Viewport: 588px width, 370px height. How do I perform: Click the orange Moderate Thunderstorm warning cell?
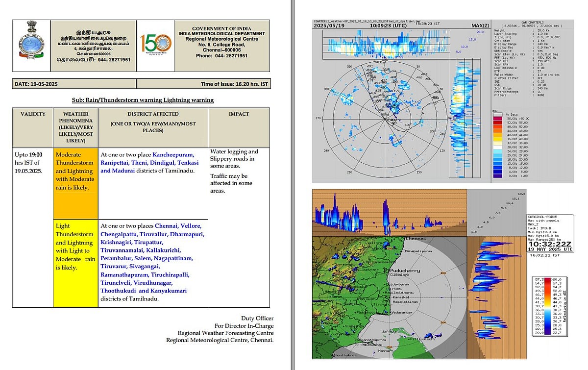(x=76, y=183)
